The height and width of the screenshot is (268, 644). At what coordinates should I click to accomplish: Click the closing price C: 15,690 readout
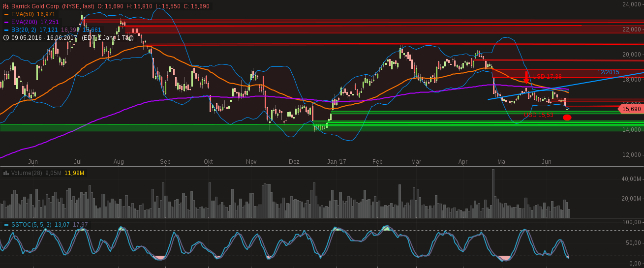(196, 6)
